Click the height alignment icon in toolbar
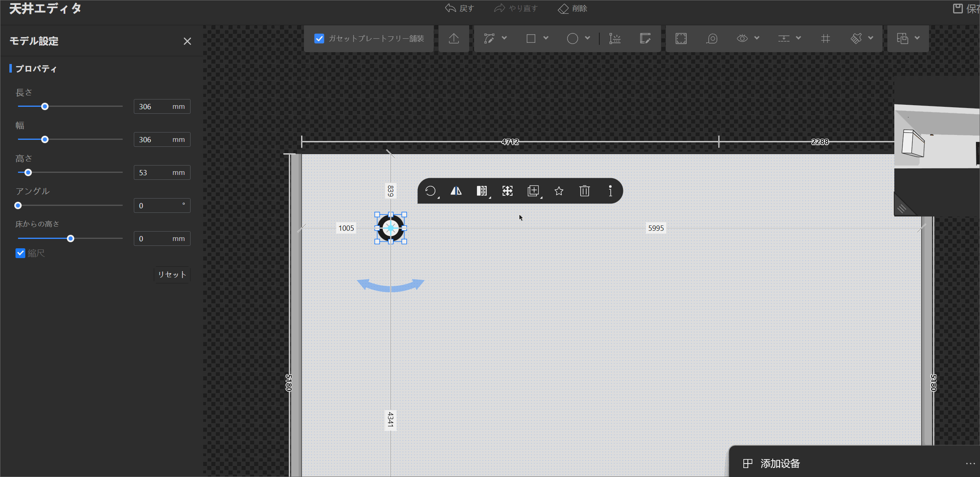This screenshot has height=477, width=980. [x=784, y=39]
